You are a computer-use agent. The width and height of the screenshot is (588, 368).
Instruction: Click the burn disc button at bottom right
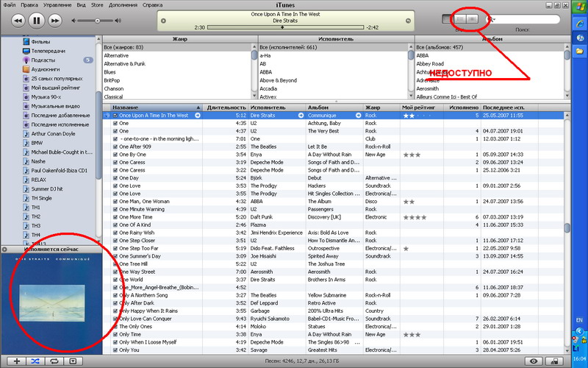553,361
